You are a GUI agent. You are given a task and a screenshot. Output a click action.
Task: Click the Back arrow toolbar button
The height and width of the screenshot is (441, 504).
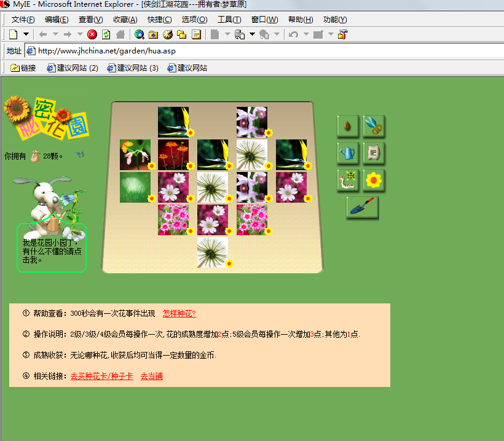(x=43, y=34)
